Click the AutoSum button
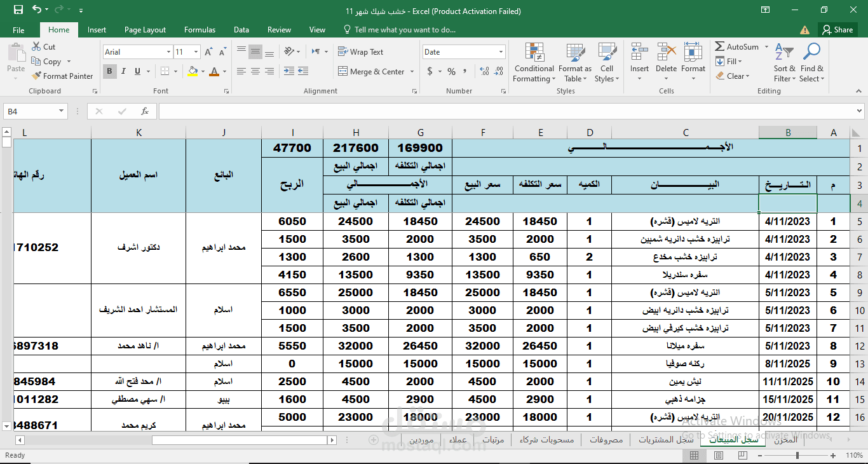The height and width of the screenshot is (464, 868). tap(736, 47)
